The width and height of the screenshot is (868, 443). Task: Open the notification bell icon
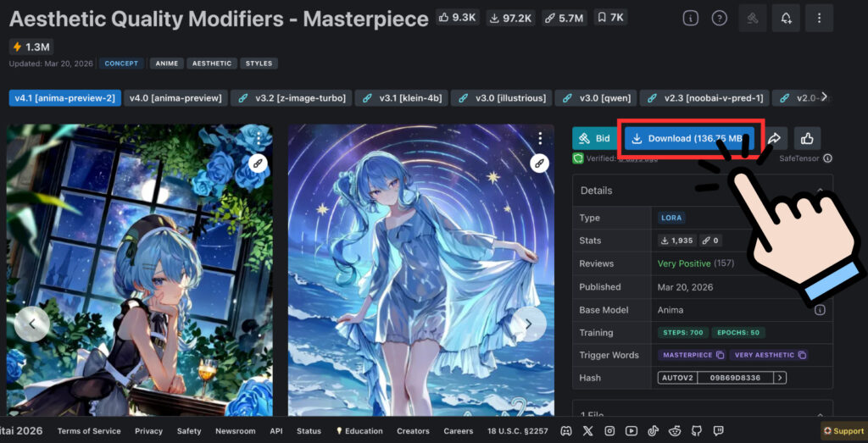785,18
